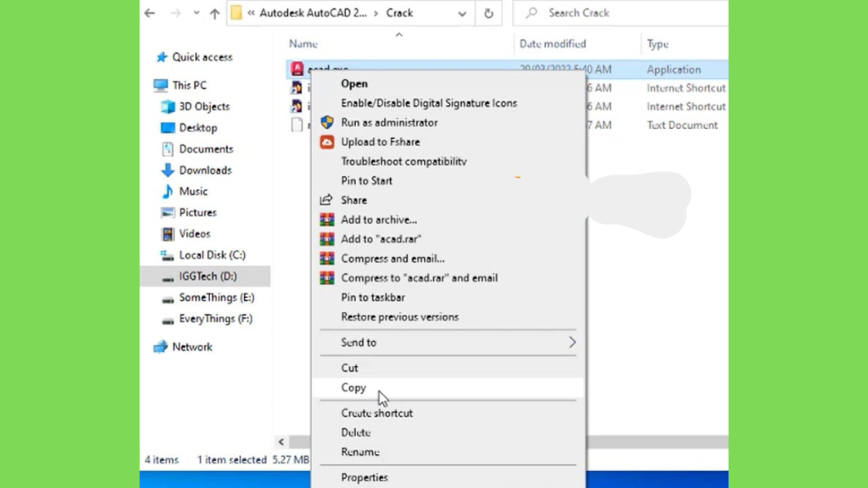Click the 3D Objects cube icon
This screenshot has width=868, height=488.
tap(168, 106)
